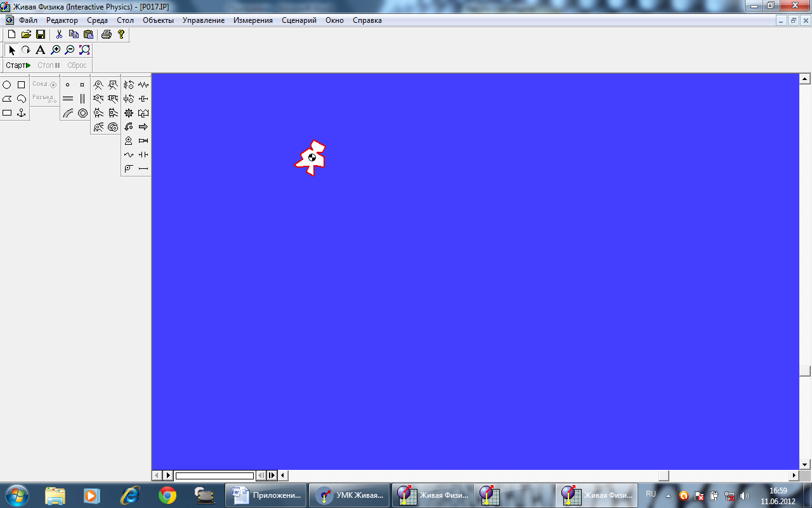The width and height of the screenshot is (812, 508).
Task: Select the polygon body tool
Action: 7,98
